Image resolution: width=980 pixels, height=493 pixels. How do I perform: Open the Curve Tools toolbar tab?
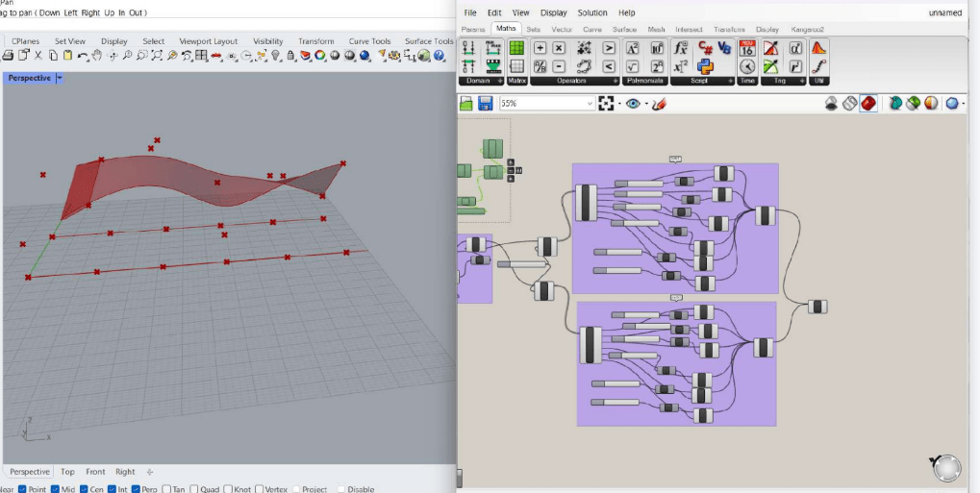tap(369, 41)
